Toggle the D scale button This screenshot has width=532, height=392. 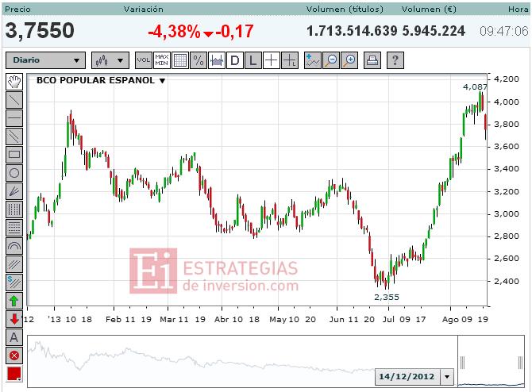click(x=235, y=60)
